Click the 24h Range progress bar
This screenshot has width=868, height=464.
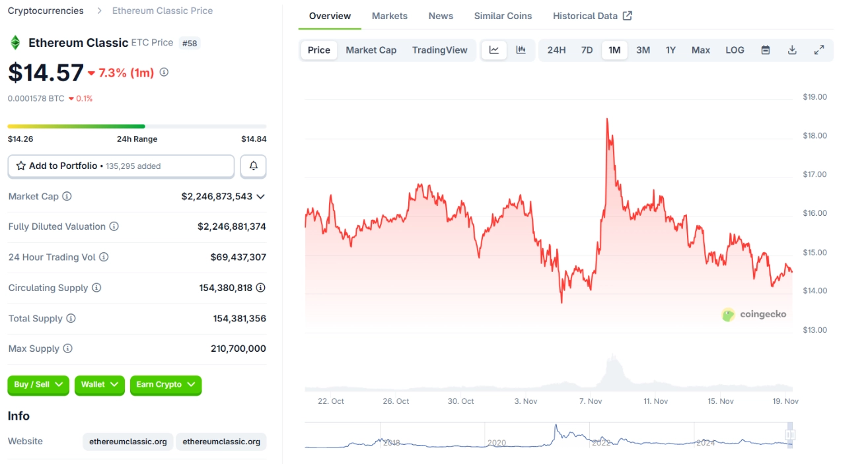pyautogui.click(x=137, y=125)
